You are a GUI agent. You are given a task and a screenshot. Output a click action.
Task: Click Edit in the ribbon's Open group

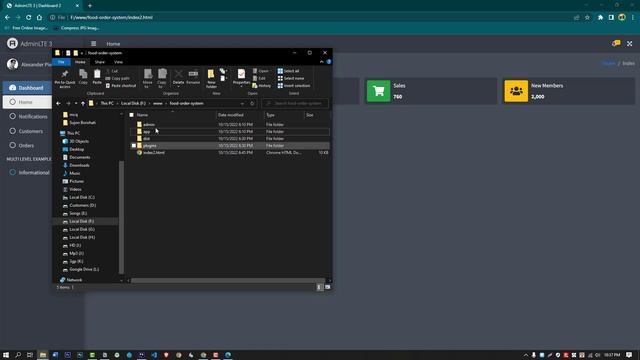point(260,78)
